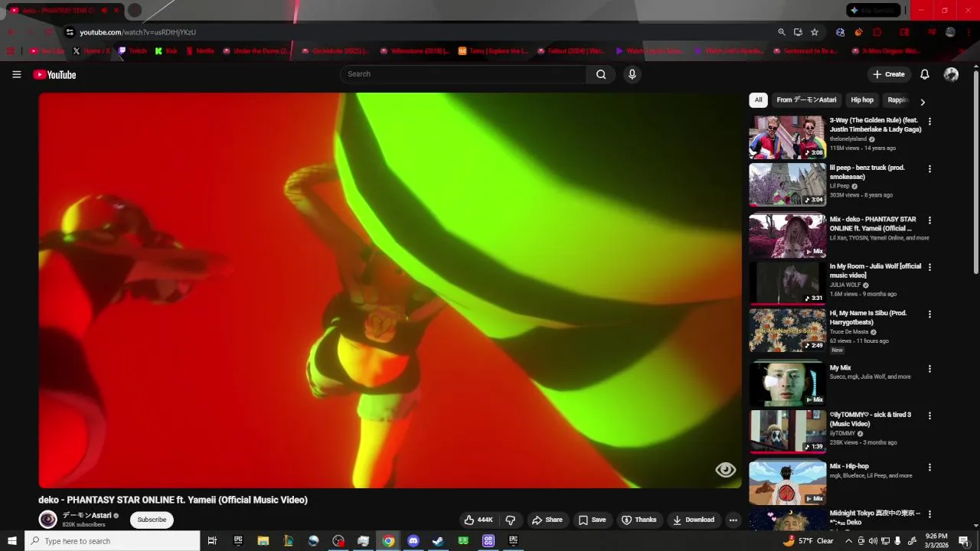Open the YouTube guide hamburger menu

click(x=16, y=74)
